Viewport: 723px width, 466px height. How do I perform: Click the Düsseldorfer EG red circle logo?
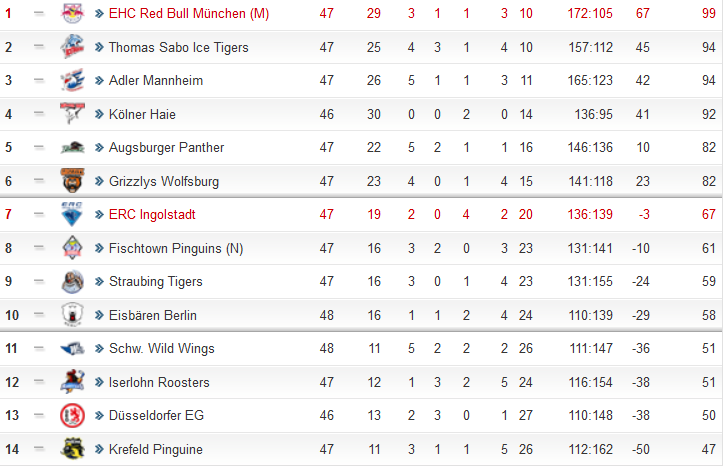point(72,415)
